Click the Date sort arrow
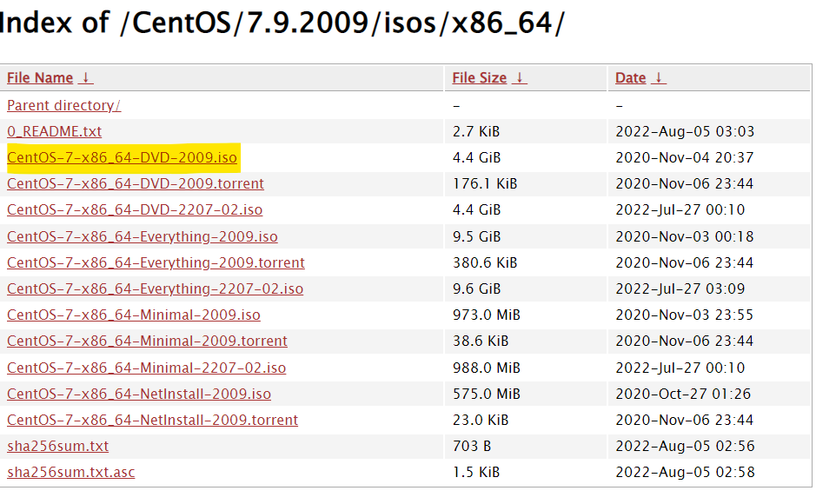Viewport: 816px width, 504px height. point(659,78)
